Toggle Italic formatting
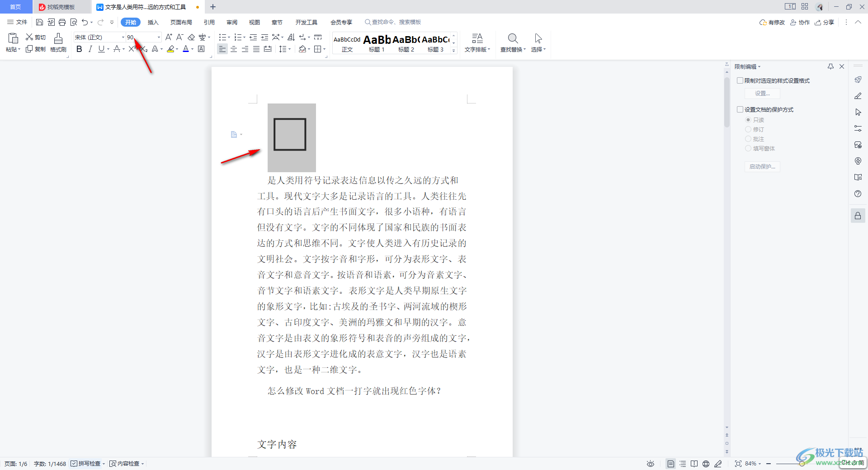The image size is (868, 470). [90, 49]
